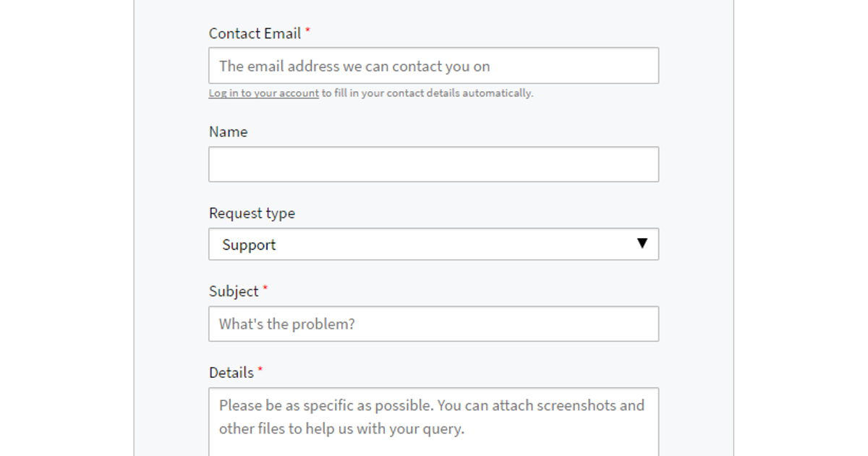The image size is (868, 456).
Task: Click the Details label text
Action: tap(231, 372)
